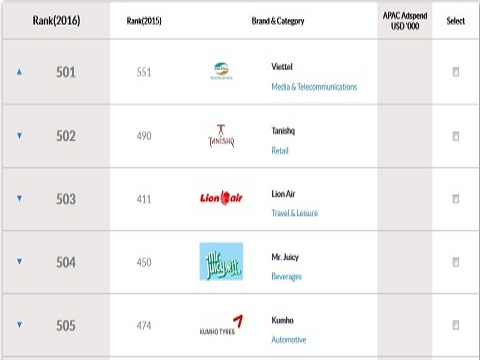480x360 pixels.
Task: Click the down arrow beside rank 502
Action: click(19, 136)
